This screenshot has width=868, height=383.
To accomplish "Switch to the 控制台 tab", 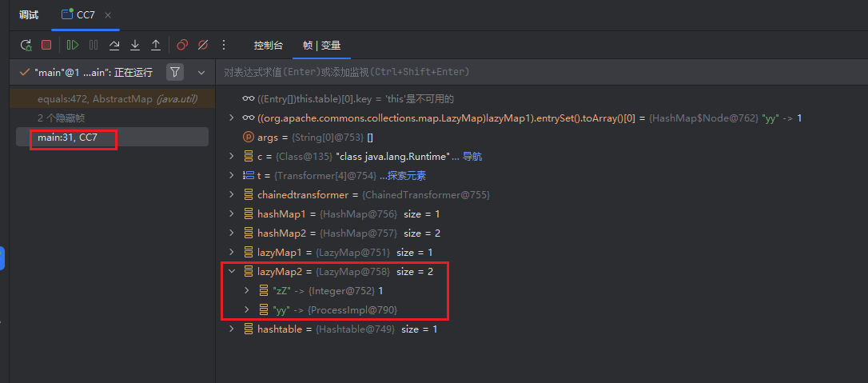I will (x=268, y=46).
